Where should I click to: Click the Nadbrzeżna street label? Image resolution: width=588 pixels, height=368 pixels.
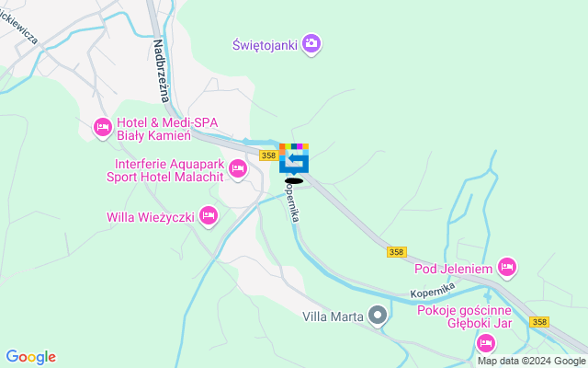[162, 71]
